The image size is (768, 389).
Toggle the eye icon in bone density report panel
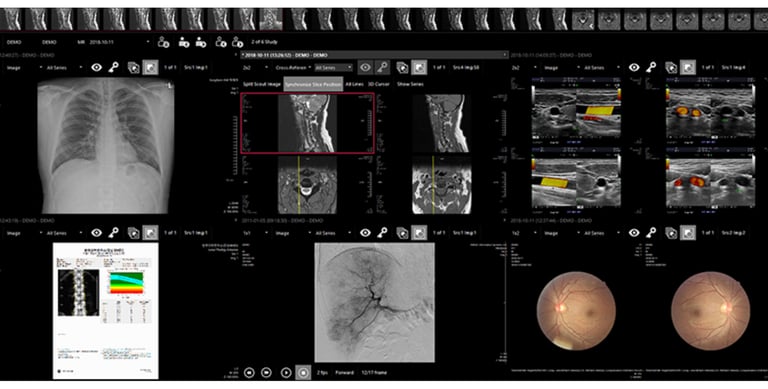(x=96, y=233)
